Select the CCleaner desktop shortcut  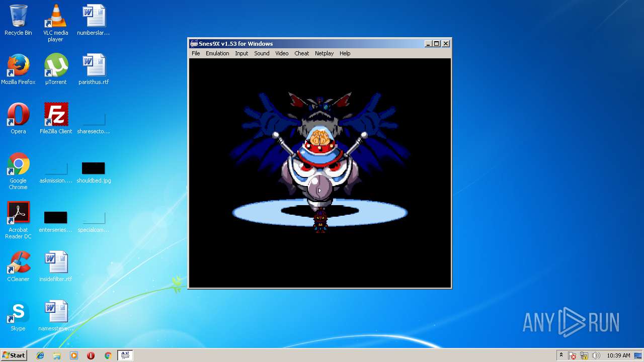click(18, 266)
